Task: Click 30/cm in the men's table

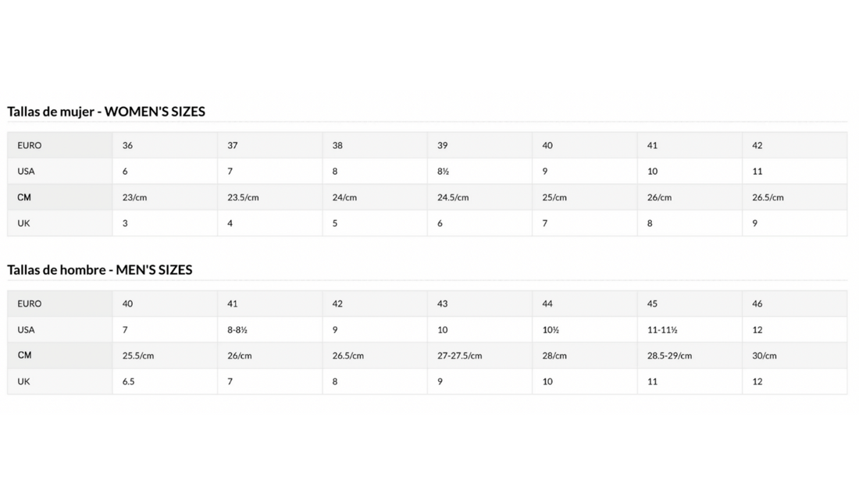Action: click(764, 356)
